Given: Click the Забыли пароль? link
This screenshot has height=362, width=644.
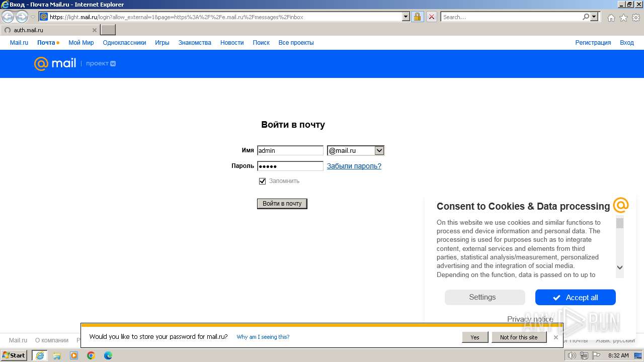Looking at the screenshot, I should point(354,166).
